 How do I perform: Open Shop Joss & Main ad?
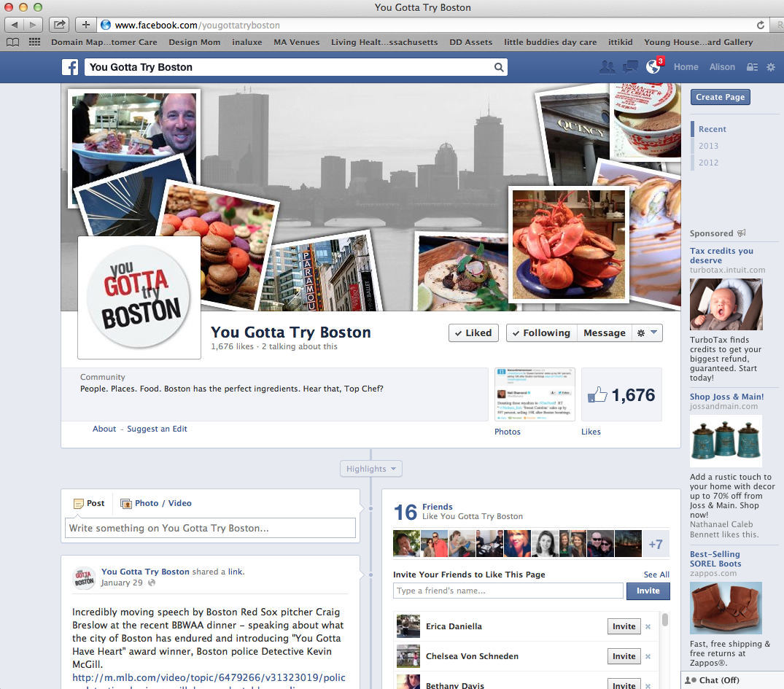pyautogui.click(x=726, y=397)
